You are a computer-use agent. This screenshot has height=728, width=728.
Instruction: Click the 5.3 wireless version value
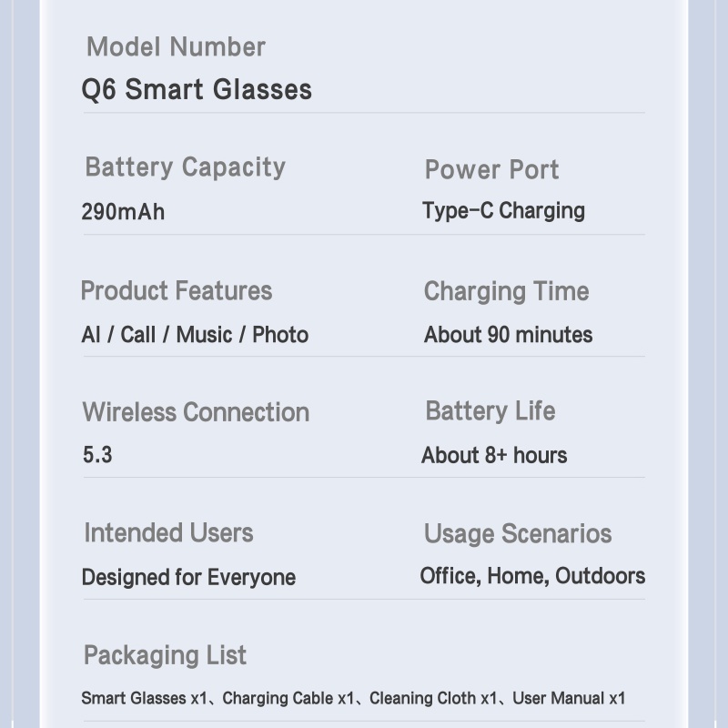coord(97,455)
